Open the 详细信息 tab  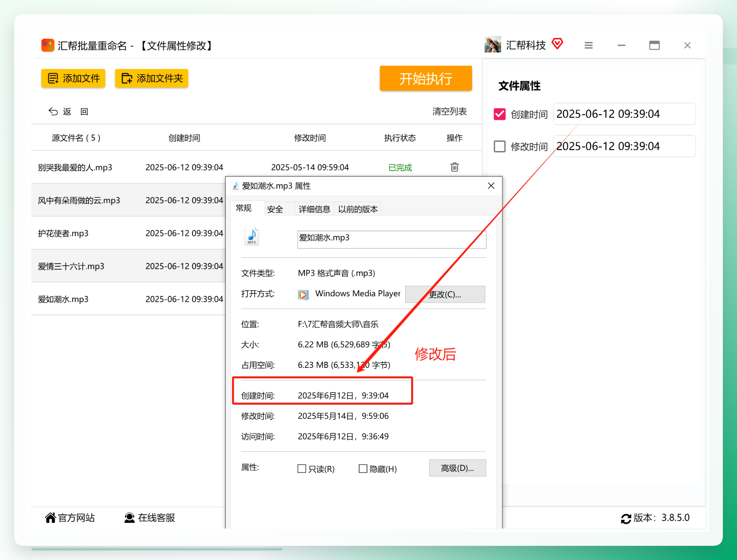[x=314, y=209]
